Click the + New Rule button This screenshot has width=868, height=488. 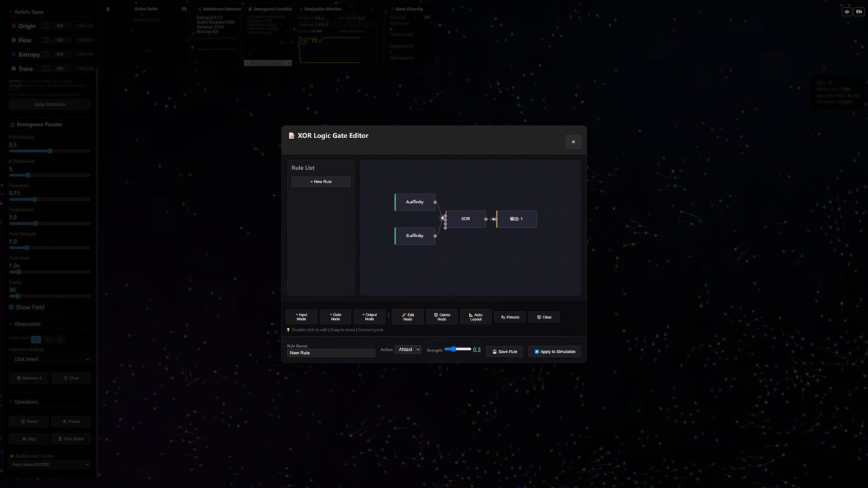(x=321, y=182)
